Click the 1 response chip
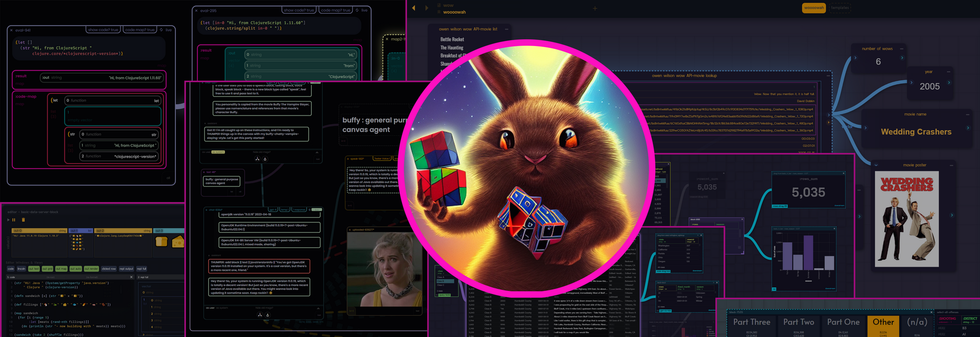Image resolution: width=980 pixels, height=337 pixels. point(299,210)
